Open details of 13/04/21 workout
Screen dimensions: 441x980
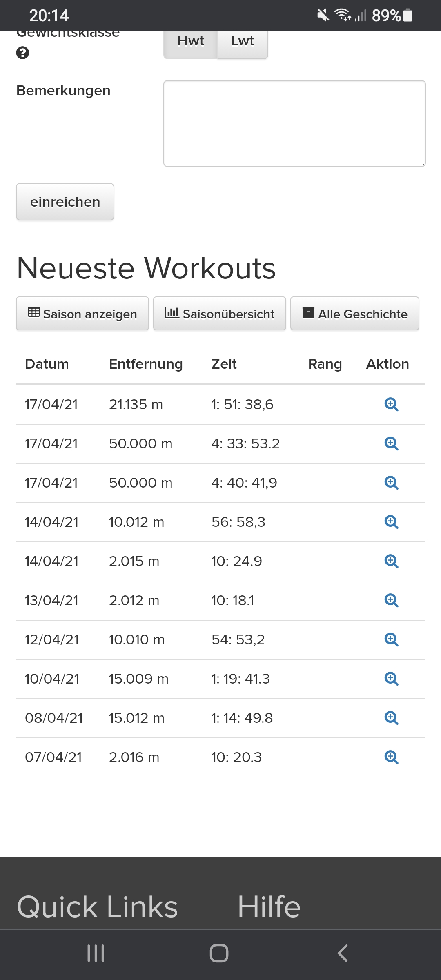click(391, 600)
